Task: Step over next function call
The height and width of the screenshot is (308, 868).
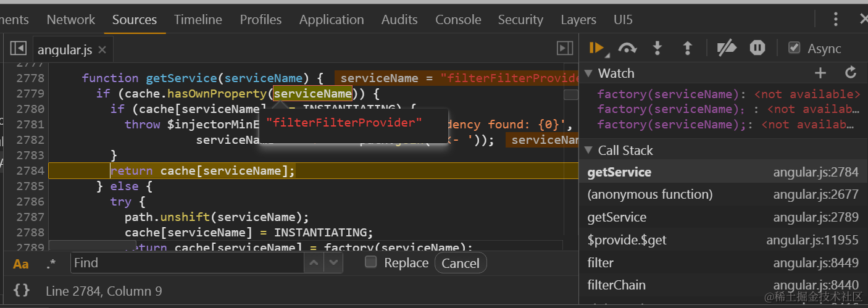Action: coord(628,48)
